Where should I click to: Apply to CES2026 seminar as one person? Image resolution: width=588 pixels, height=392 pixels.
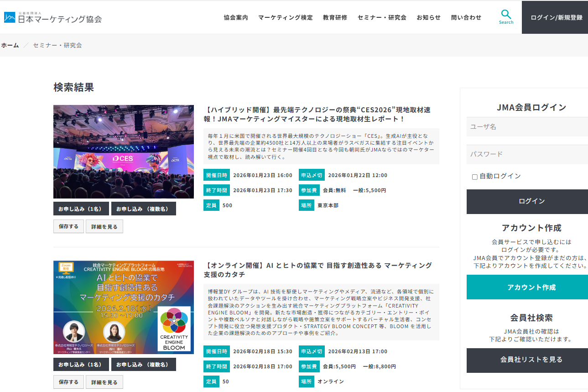[81, 208]
